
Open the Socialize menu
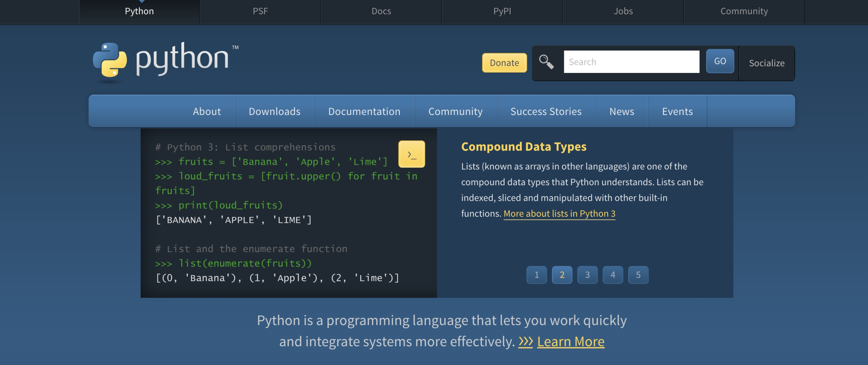click(767, 63)
